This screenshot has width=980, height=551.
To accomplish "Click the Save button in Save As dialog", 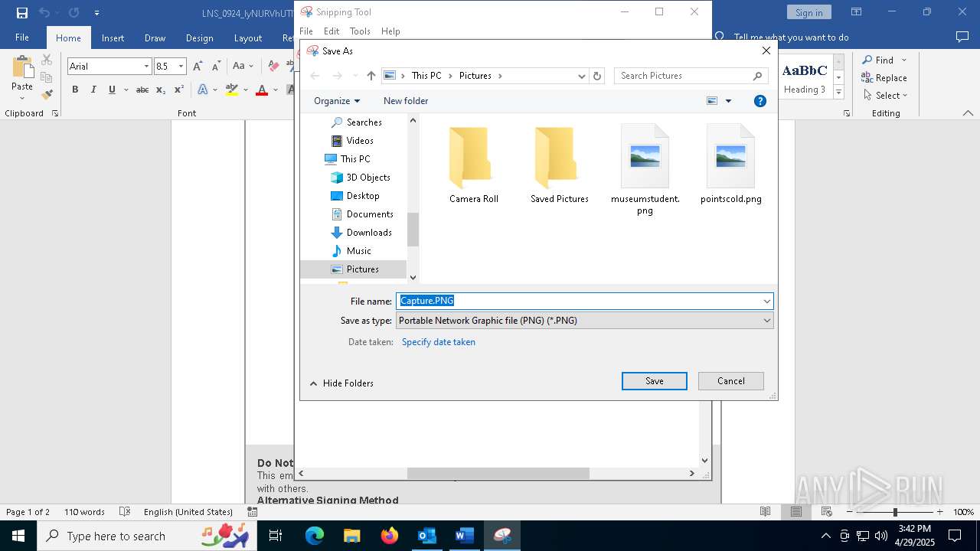I will click(654, 381).
